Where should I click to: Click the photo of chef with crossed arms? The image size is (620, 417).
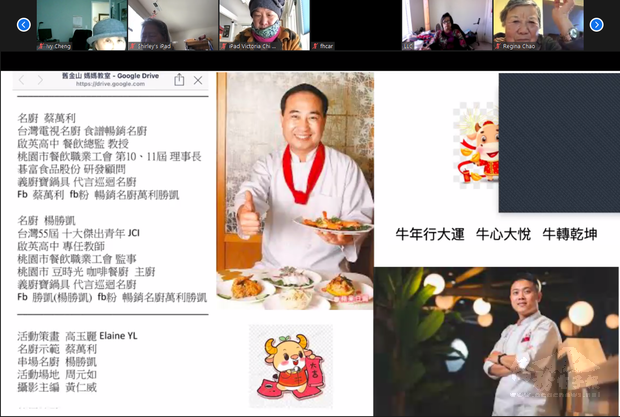497,342
